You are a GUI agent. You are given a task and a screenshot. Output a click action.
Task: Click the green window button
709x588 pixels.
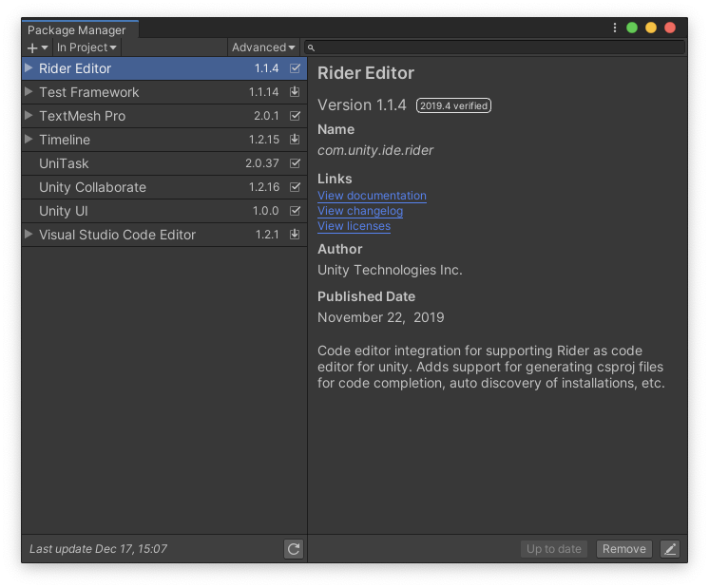pos(632,28)
